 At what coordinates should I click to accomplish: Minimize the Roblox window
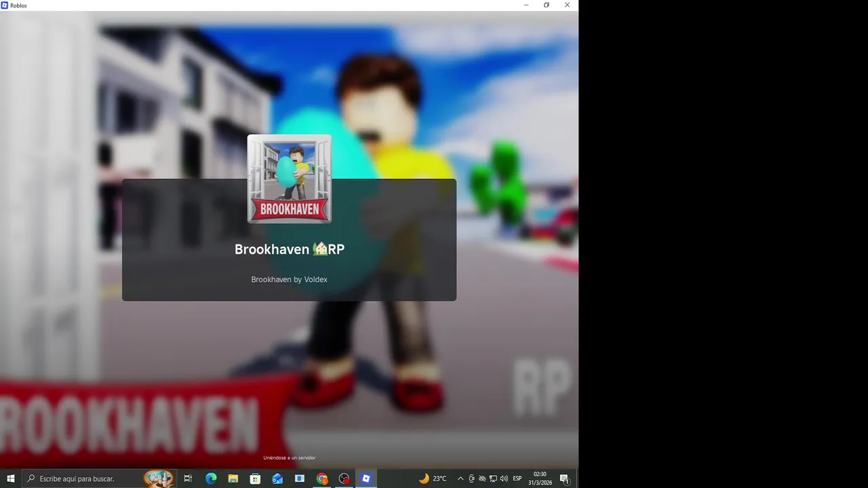click(x=526, y=5)
